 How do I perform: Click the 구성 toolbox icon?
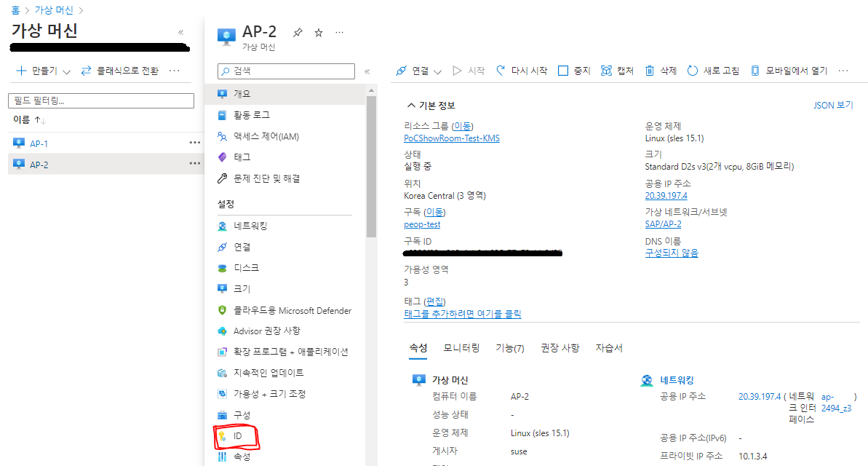point(222,415)
